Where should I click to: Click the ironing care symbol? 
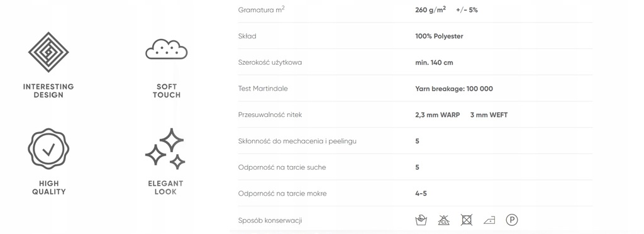[x=489, y=220]
